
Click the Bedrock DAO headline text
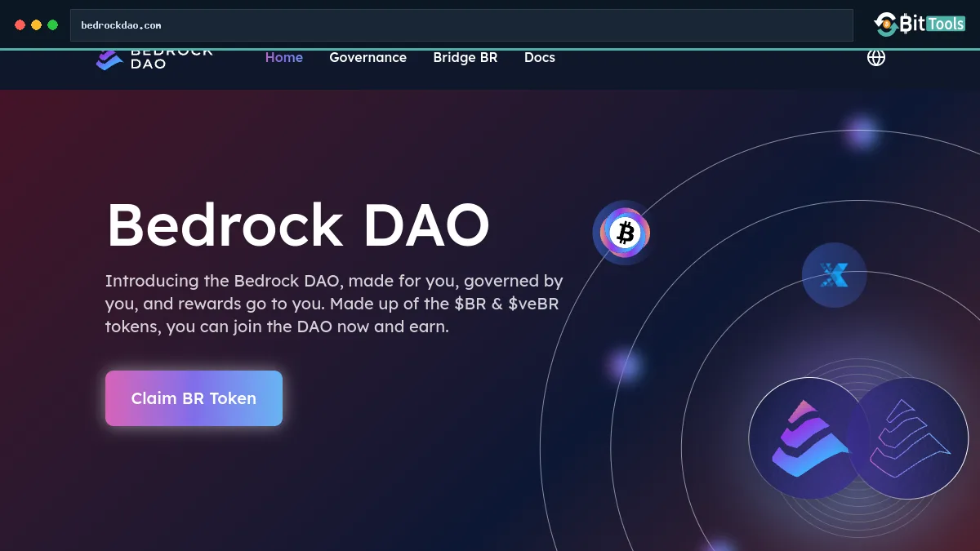click(x=298, y=225)
